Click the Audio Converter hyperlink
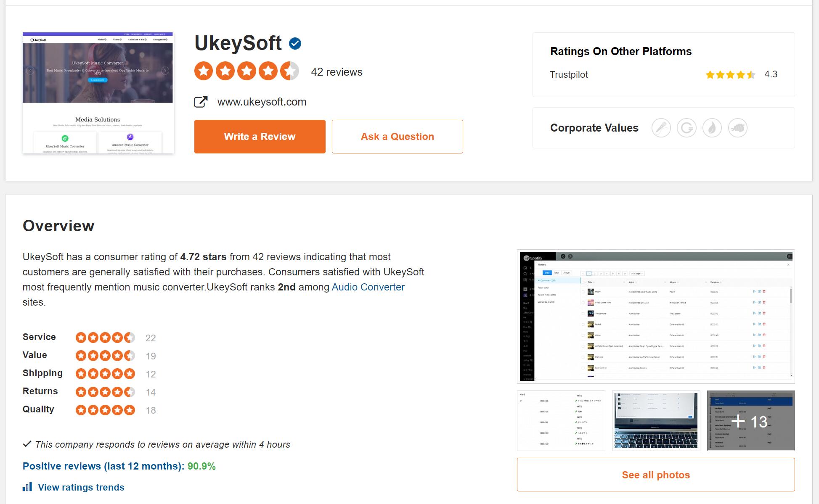Screen dimensions: 819x504 coord(367,287)
